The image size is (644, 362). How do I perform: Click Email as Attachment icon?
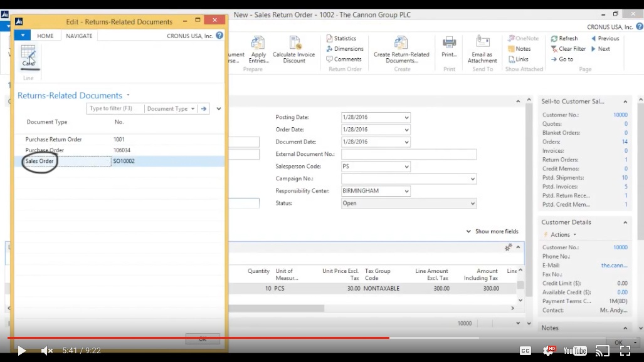(x=482, y=49)
